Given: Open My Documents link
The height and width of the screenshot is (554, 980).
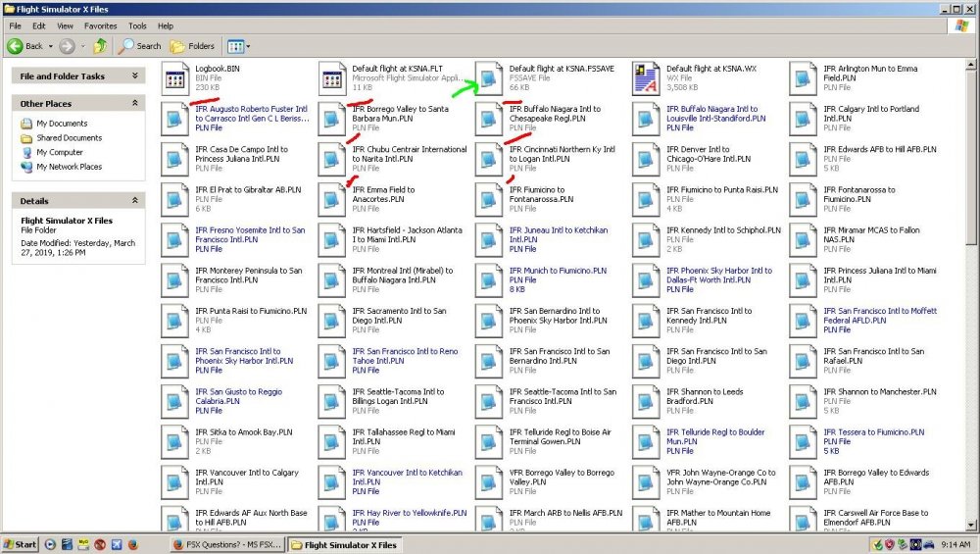Looking at the screenshot, I should 62,124.
